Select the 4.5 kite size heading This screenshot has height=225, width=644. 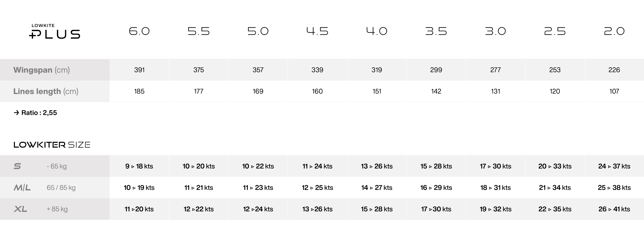(317, 31)
